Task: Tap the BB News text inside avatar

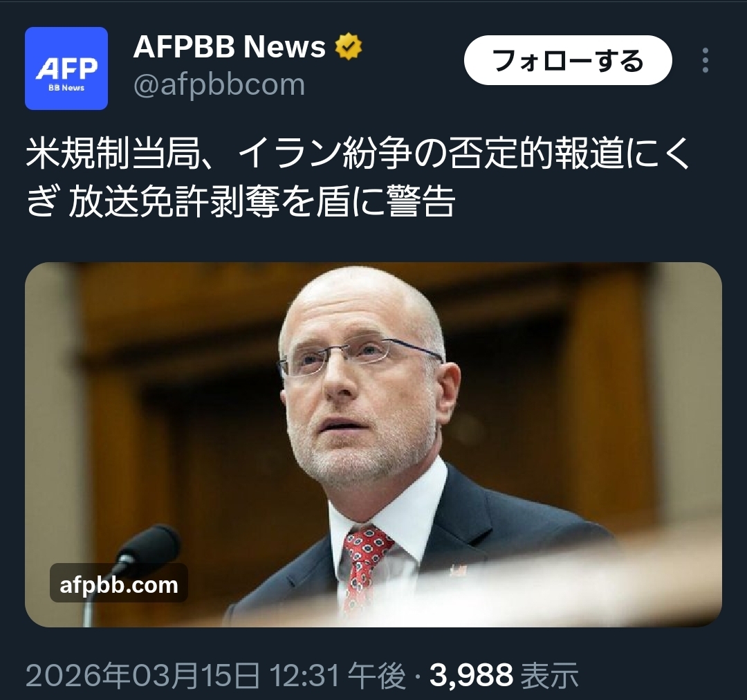Action: tap(66, 88)
